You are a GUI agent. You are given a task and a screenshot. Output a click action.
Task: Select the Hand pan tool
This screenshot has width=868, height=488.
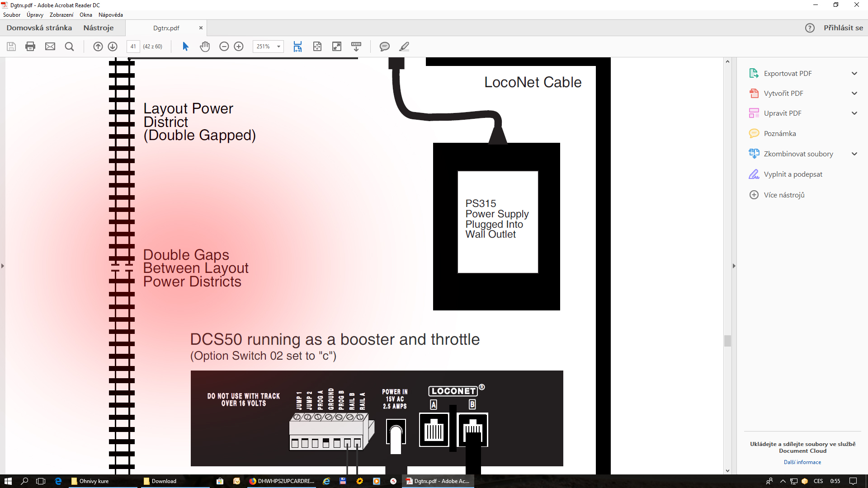(x=205, y=47)
